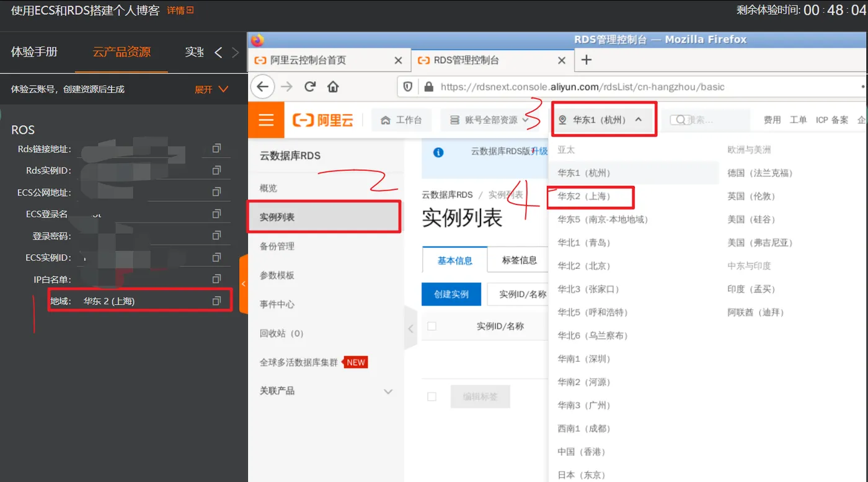Click the 阿里云 logo
868x482 pixels.
323,120
